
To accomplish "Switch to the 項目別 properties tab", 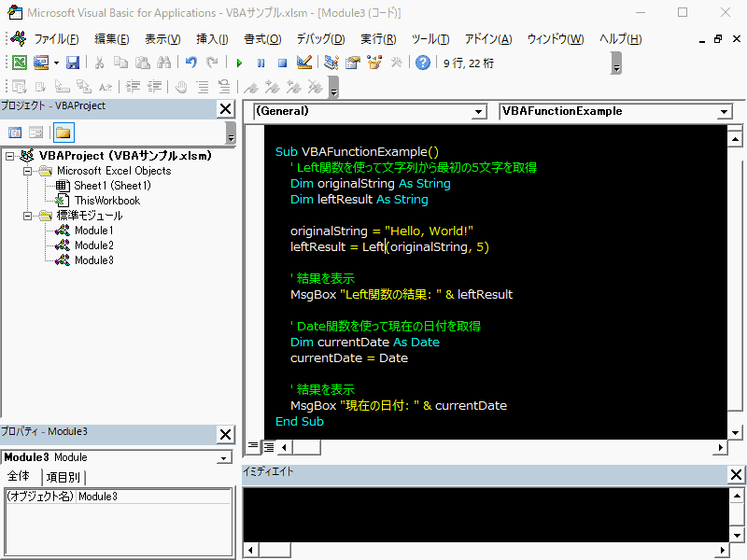I will (63, 477).
